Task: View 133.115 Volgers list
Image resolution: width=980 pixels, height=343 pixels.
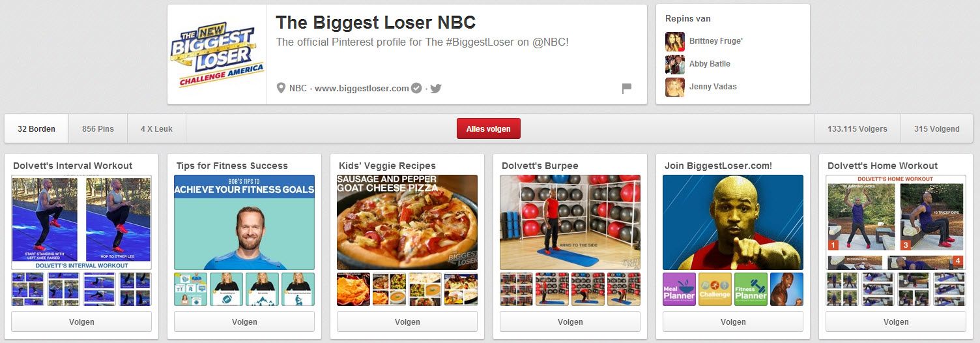Action: coord(857,129)
